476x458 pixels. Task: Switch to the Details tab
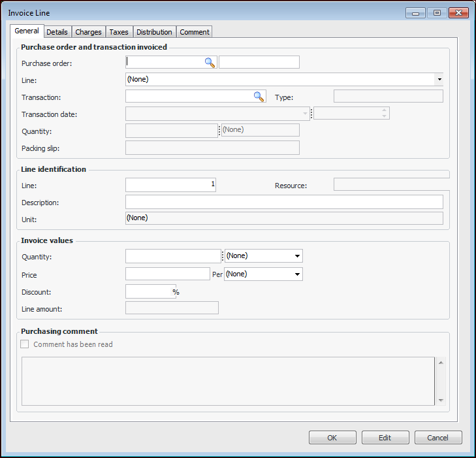[57, 32]
